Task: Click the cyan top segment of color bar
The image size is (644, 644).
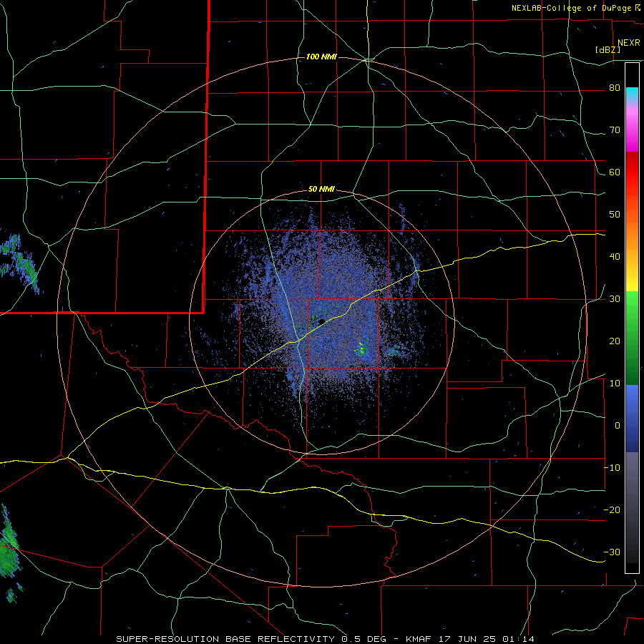Action: pyautogui.click(x=632, y=94)
